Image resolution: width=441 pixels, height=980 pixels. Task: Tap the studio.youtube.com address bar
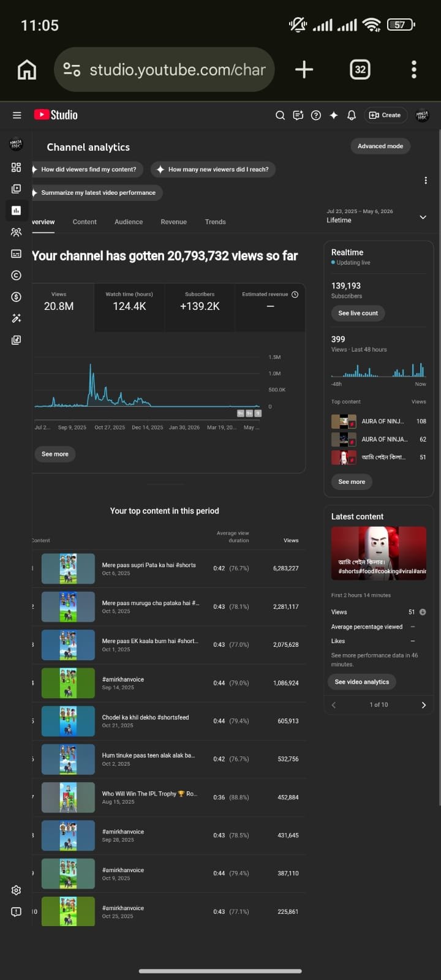pos(164,70)
